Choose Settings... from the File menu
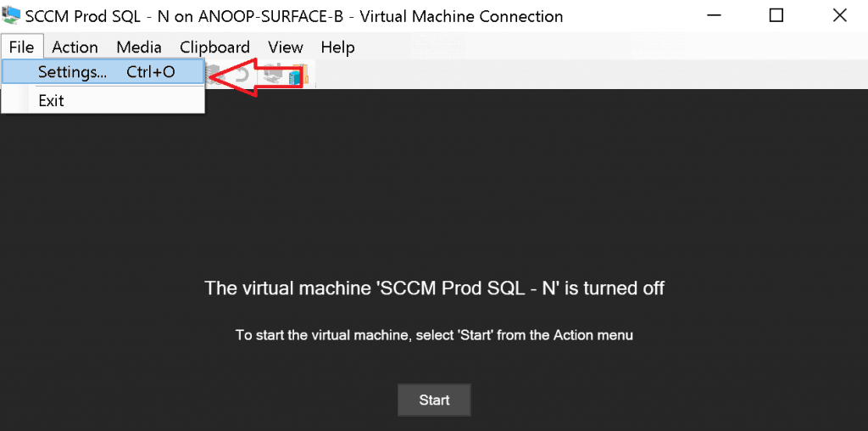The height and width of the screenshot is (431, 868). pyautogui.click(x=103, y=72)
